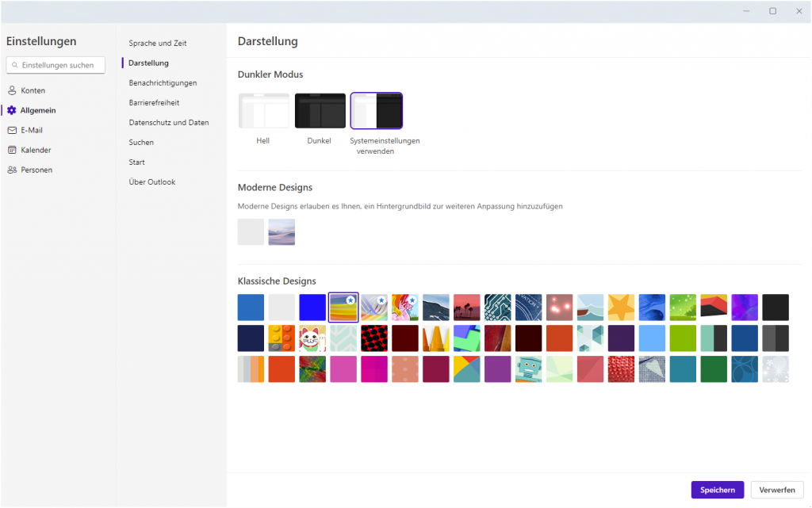Apply the paper boat waves design
This screenshot has height=508, width=812.
pyautogui.click(x=590, y=307)
